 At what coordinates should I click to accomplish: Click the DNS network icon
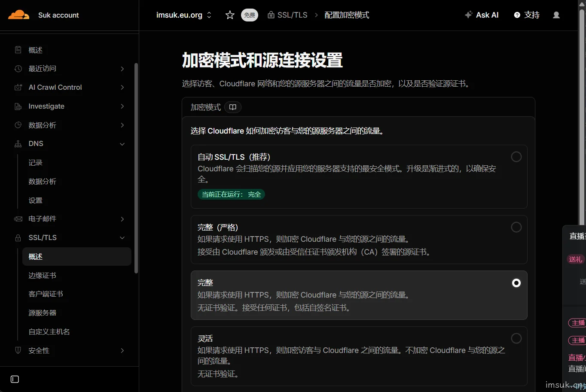[x=18, y=144]
